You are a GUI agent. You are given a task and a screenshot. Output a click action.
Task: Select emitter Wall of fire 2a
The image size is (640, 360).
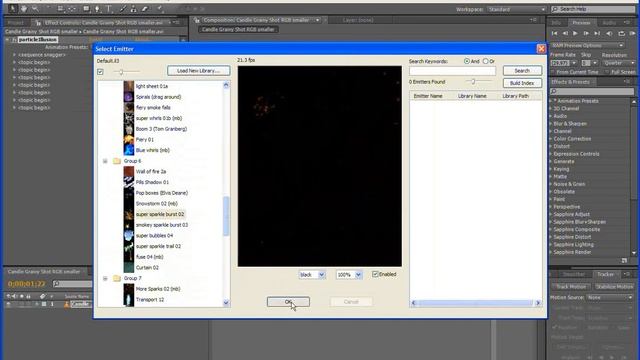[151, 171]
